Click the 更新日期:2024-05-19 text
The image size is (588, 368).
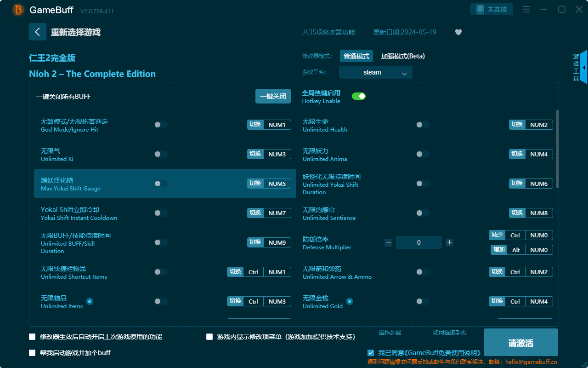tap(405, 32)
